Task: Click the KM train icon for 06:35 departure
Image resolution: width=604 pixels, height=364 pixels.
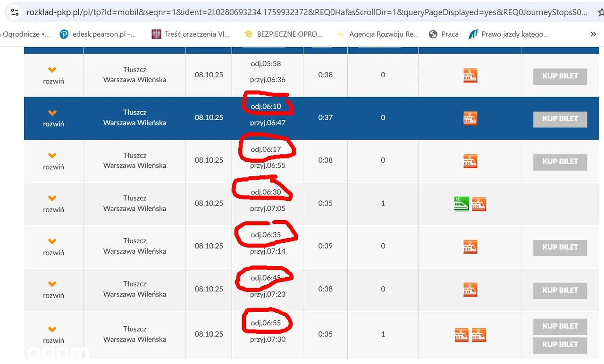Action: 470,247
